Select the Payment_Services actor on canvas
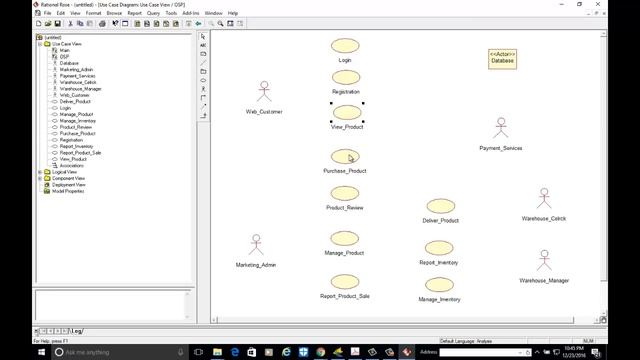The width and height of the screenshot is (640, 360). pyautogui.click(x=501, y=128)
